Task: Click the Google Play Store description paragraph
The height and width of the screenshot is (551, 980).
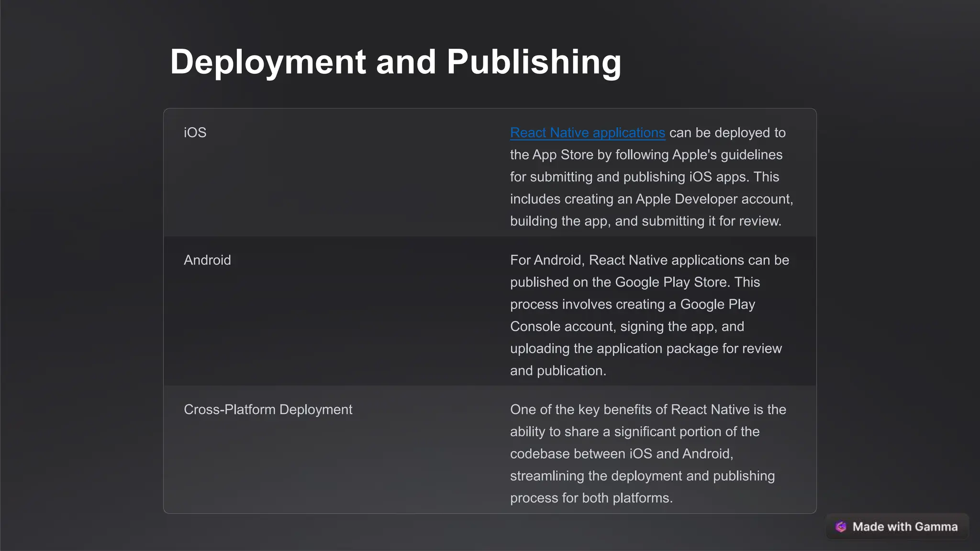Action: pyautogui.click(x=650, y=315)
